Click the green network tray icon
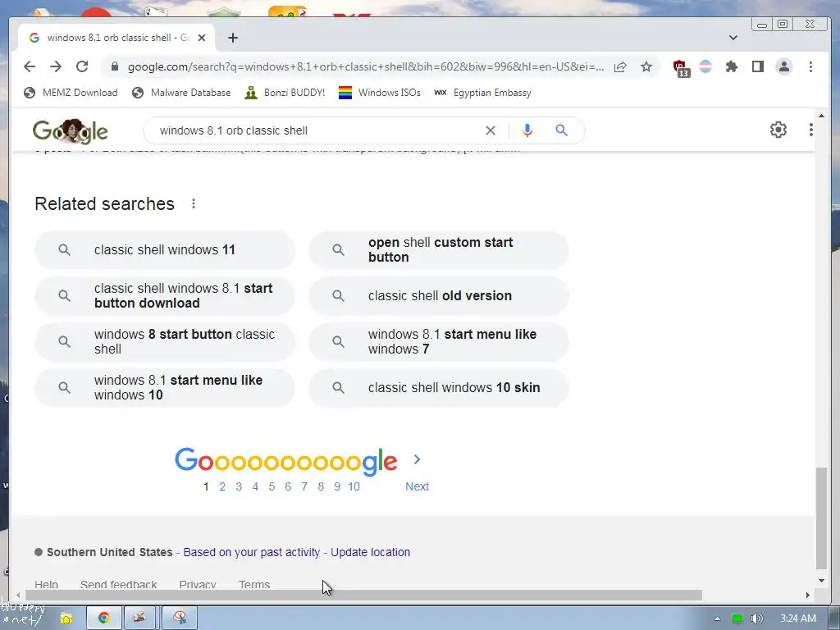The width and height of the screenshot is (840, 630). click(737, 619)
